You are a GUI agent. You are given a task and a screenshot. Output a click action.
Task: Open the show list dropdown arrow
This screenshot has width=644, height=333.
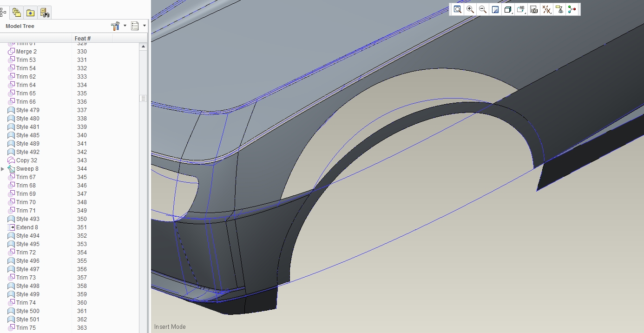(145, 26)
